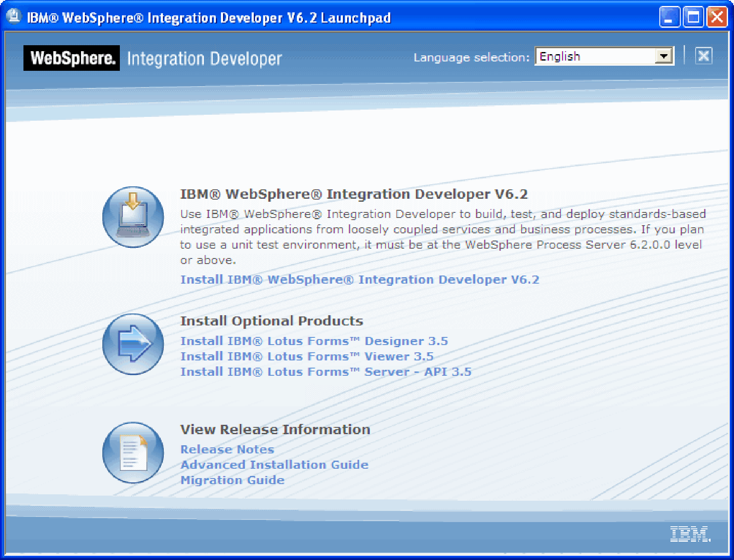
Task: Minimize the Launchpad window
Action: coord(670,17)
